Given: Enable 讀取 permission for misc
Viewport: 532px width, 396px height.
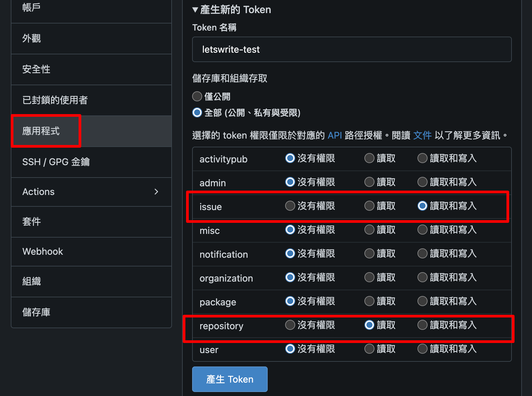Looking at the screenshot, I should pyautogui.click(x=369, y=230).
